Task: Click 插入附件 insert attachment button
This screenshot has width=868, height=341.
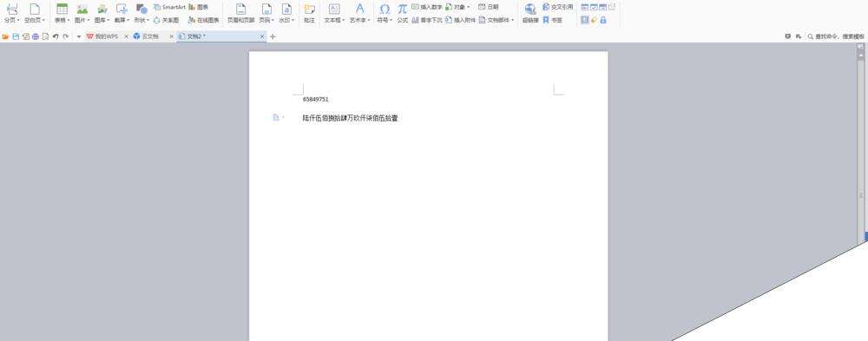Action: [x=461, y=20]
